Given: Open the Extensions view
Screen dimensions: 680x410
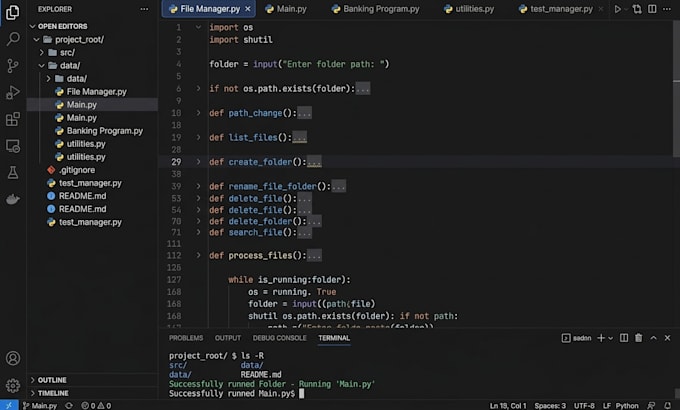Looking at the screenshot, I should [x=13, y=119].
